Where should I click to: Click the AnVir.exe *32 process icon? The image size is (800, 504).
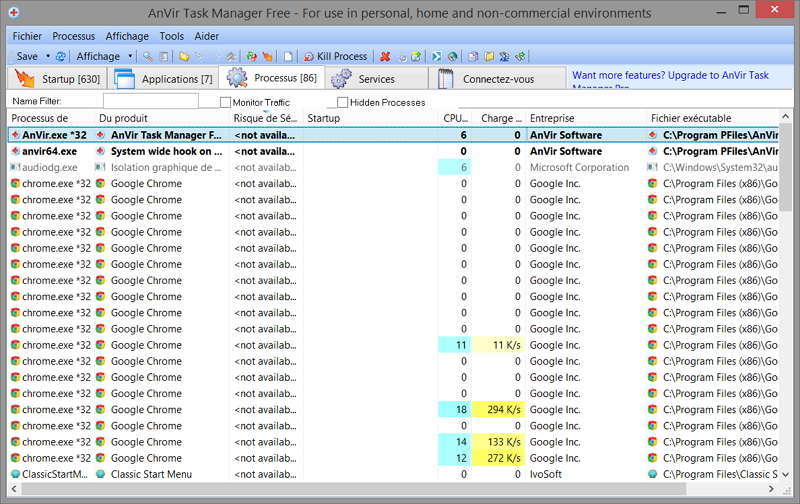click(x=15, y=135)
